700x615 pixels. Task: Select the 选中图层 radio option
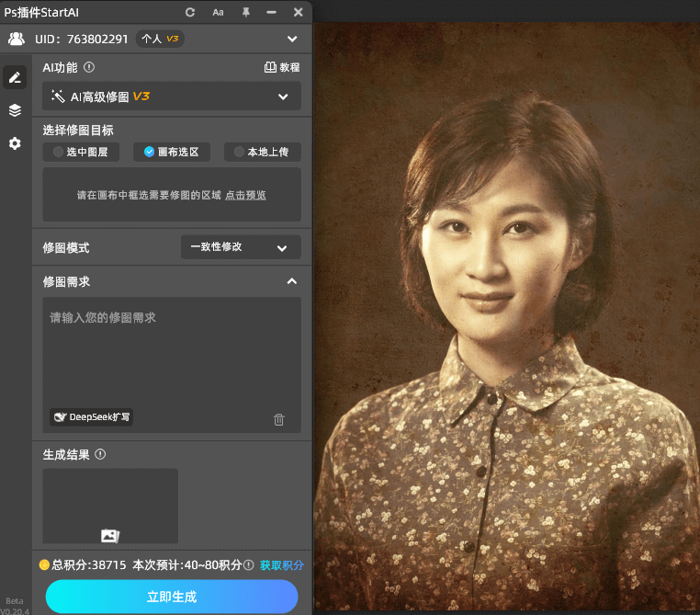pyautogui.click(x=81, y=152)
